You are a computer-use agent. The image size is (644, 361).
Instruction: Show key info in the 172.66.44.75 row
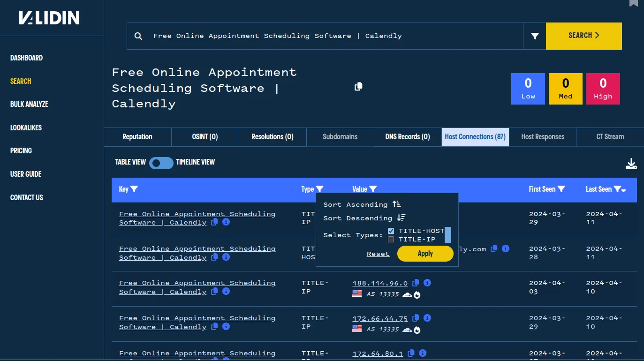pyautogui.click(x=226, y=326)
